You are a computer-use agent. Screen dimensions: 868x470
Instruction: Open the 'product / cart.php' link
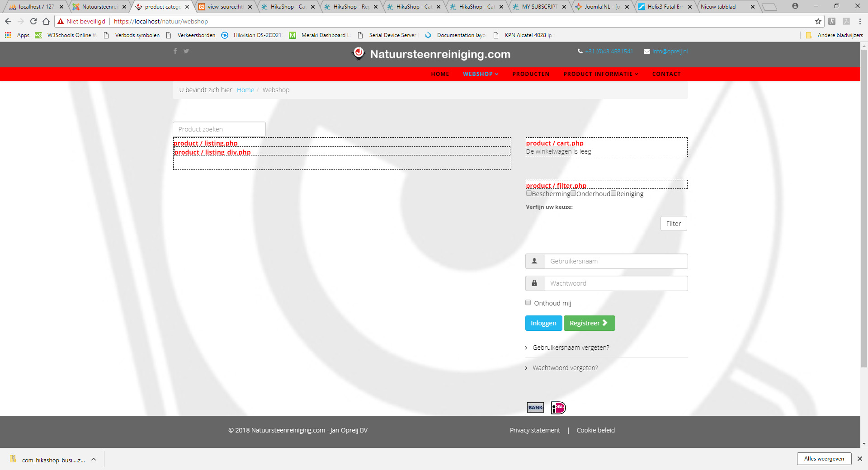coord(555,143)
